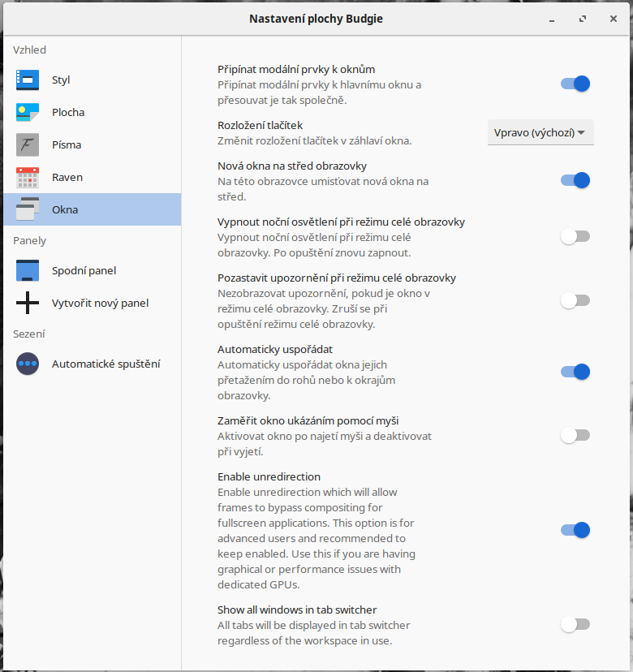Select Spodní panel entry
The width and height of the screenshot is (633, 672).
(93, 270)
